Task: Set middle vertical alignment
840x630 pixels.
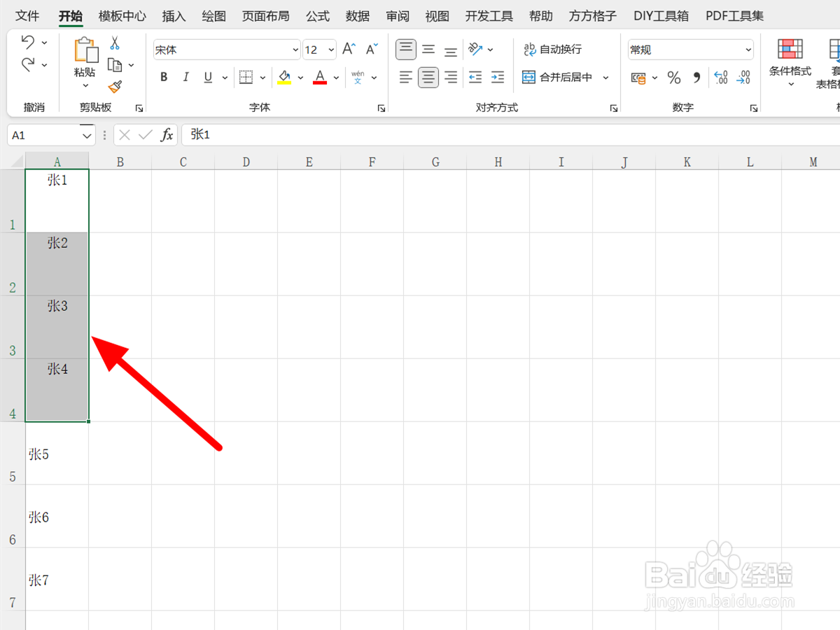Action: point(428,49)
